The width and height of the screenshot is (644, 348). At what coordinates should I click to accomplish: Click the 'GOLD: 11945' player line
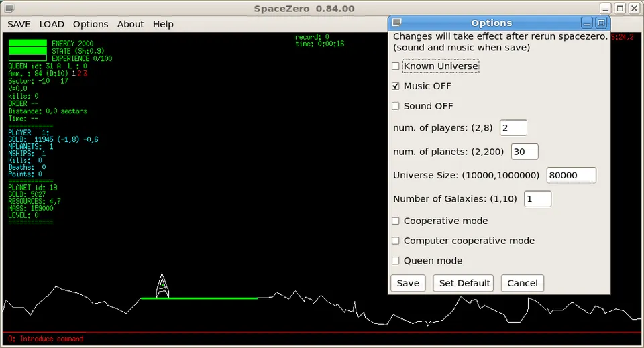click(x=53, y=139)
